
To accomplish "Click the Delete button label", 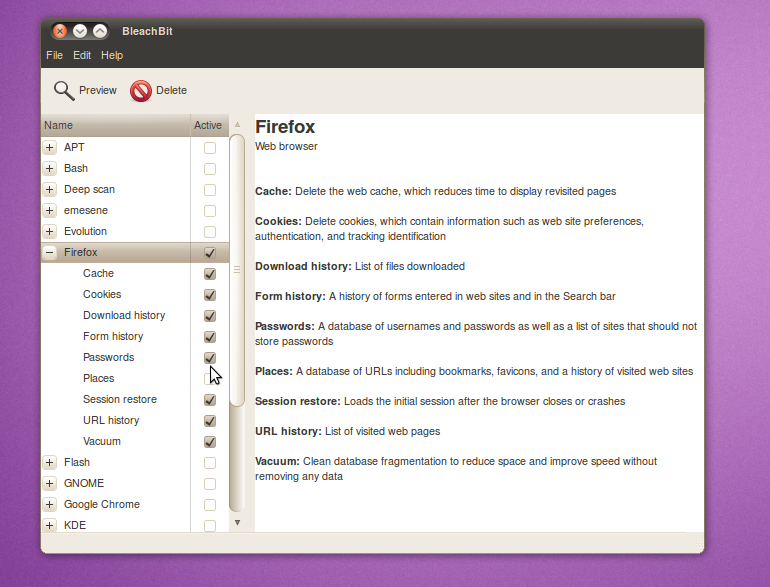I will 171,90.
